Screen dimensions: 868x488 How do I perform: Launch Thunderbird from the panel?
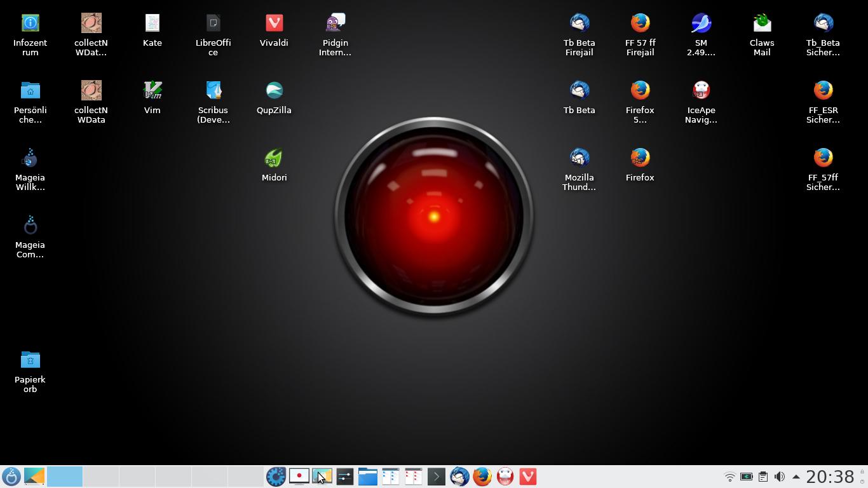point(459,477)
